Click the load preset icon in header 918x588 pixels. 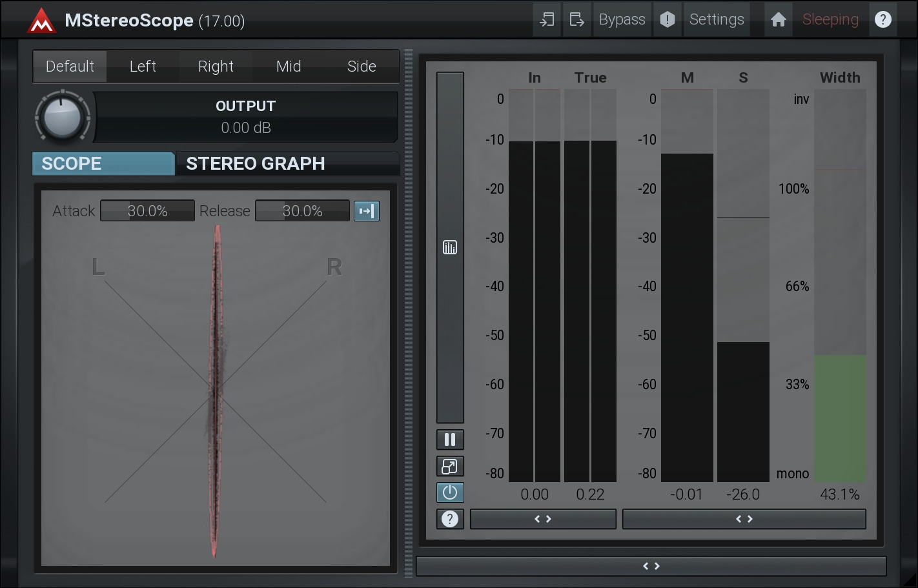(x=547, y=20)
